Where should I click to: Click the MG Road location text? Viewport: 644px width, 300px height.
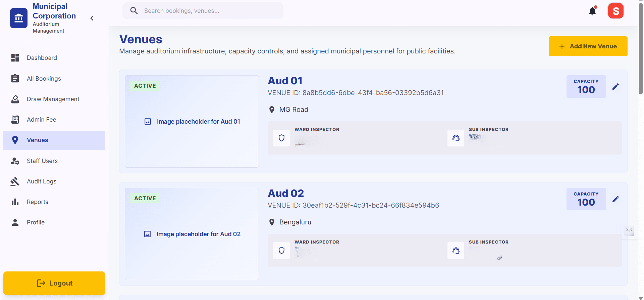point(294,110)
